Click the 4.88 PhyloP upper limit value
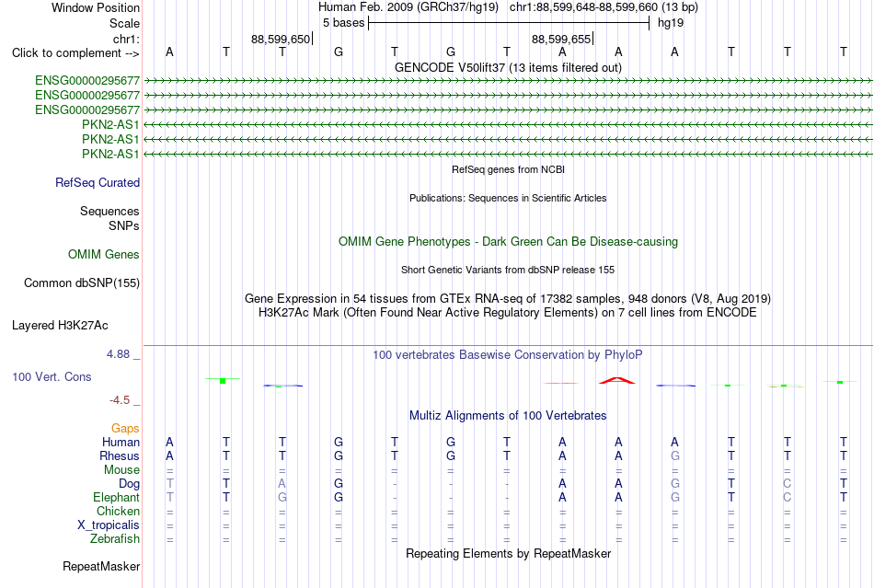Viewport: 874px width, 588px height. 118,354
